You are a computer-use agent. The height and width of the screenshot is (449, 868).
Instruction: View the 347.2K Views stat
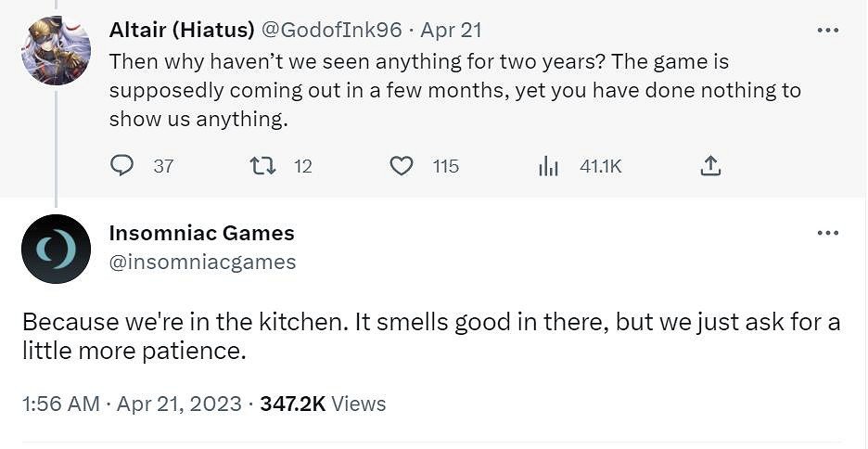(323, 404)
